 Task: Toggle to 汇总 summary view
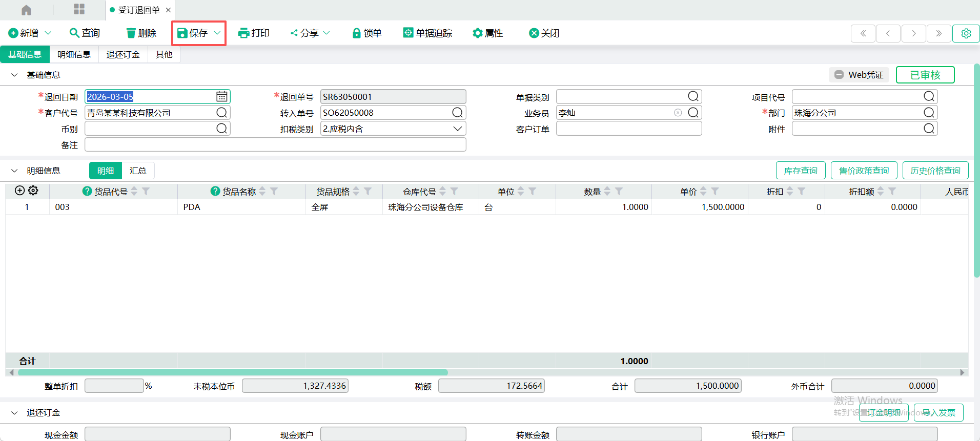click(x=138, y=171)
